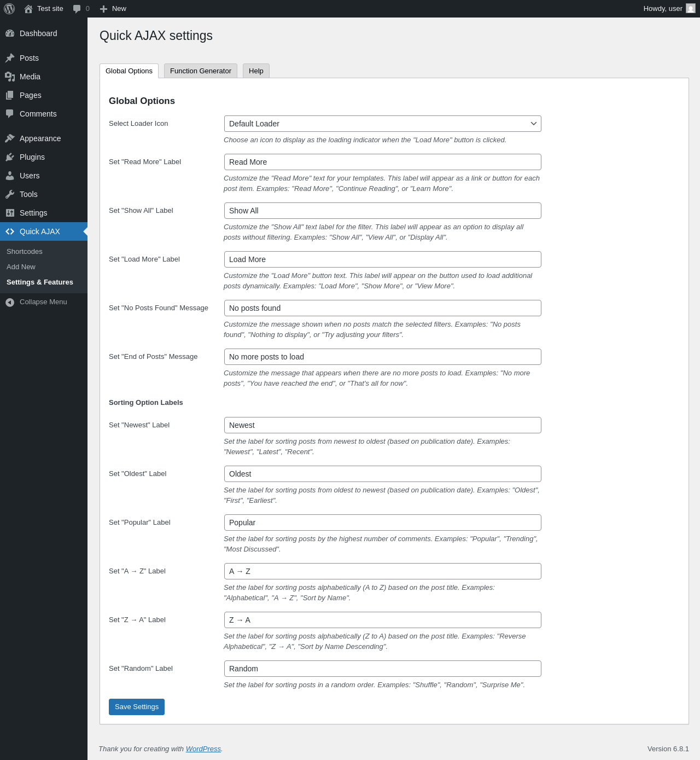Click the Tools wrench icon
Screen dimensions: 700x760
(10, 194)
